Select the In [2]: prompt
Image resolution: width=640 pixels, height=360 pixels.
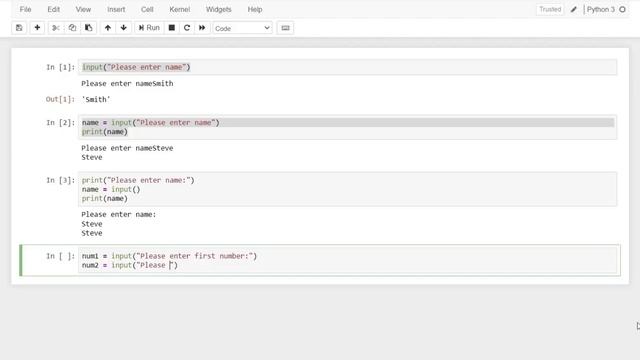pyautogui.click(x=60, y=122)
